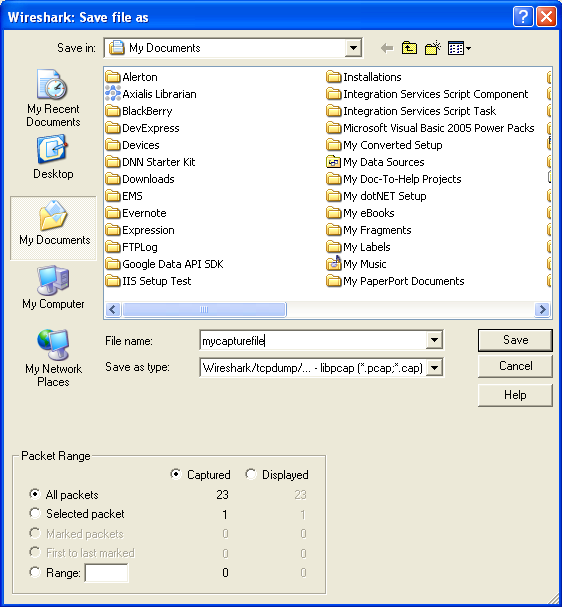The height and width of the screenshot is (607, 562).
Task: Click the Save button
Action: [515, 340]
